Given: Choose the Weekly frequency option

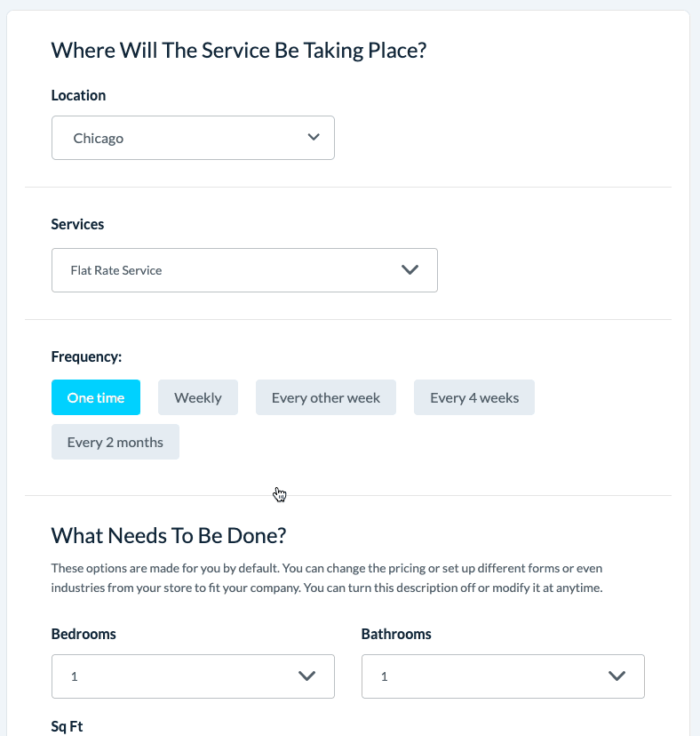Looking at the screenshot, I should click(198, 397).
